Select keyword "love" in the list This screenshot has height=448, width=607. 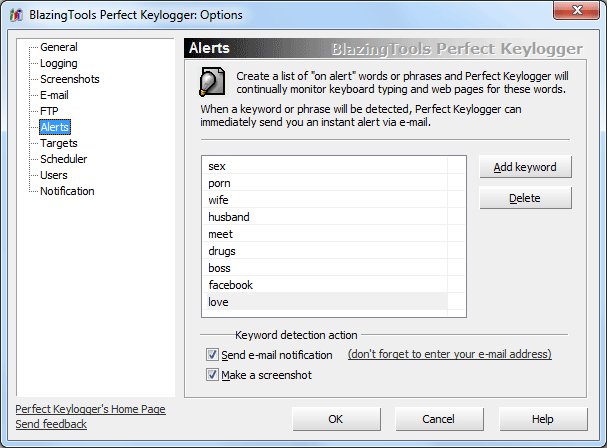point(325,302)
